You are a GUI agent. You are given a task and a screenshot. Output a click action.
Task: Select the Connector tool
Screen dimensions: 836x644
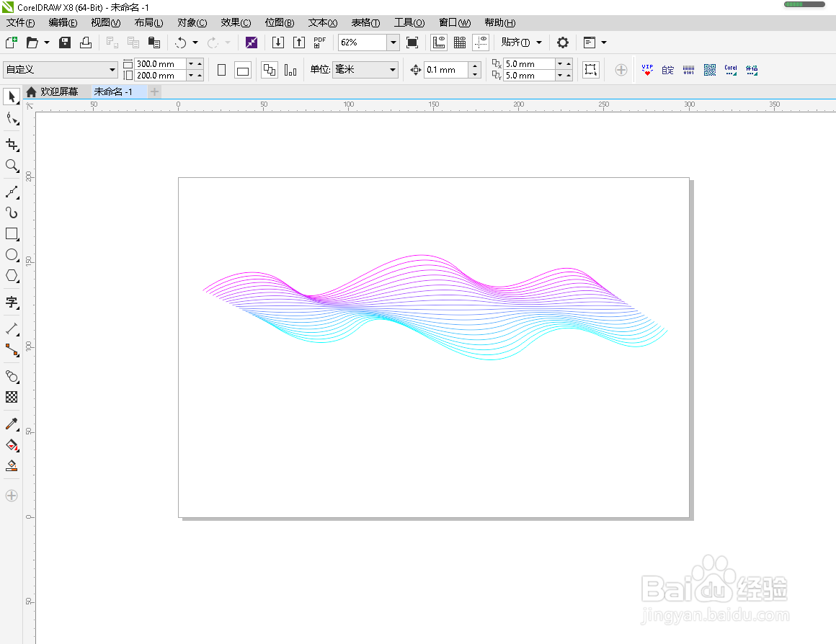(12, 349)
